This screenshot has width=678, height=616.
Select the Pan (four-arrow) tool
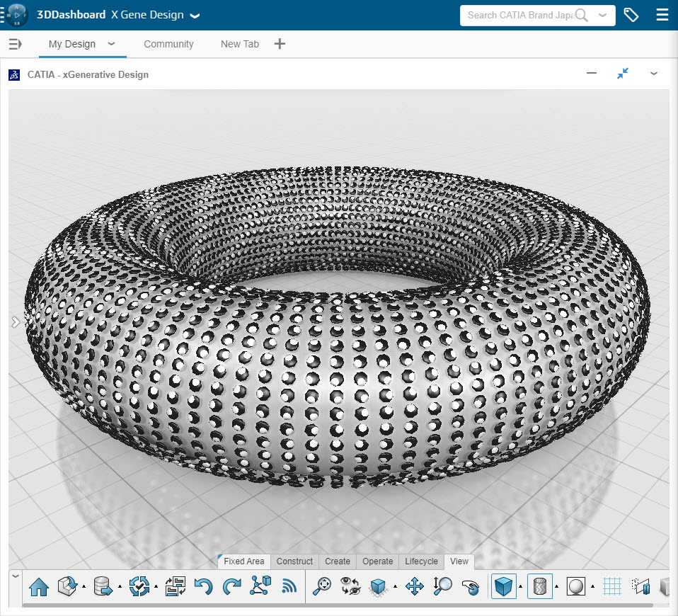[414, 586]
